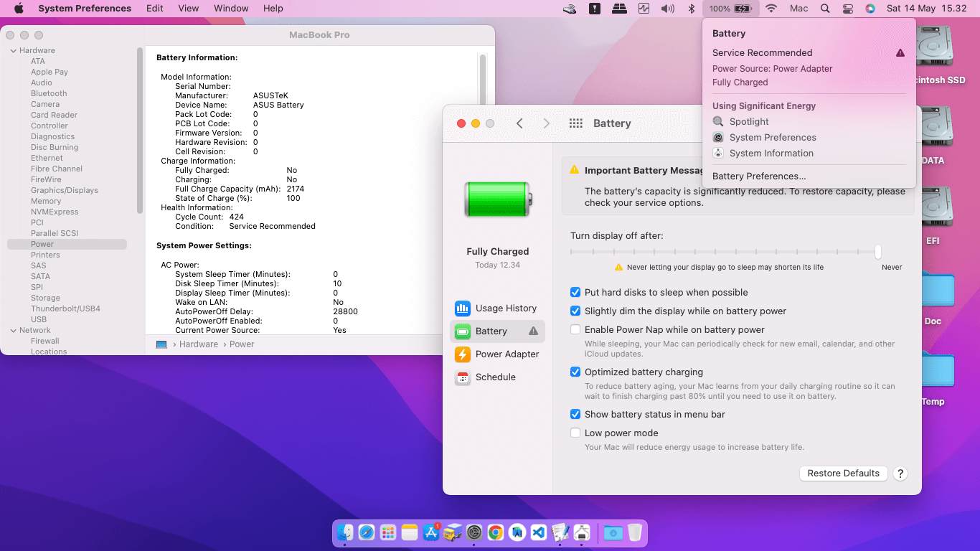Open Spotlight search magnifier in menu bar
980x551 pixels.
click(x=825, y=9)
